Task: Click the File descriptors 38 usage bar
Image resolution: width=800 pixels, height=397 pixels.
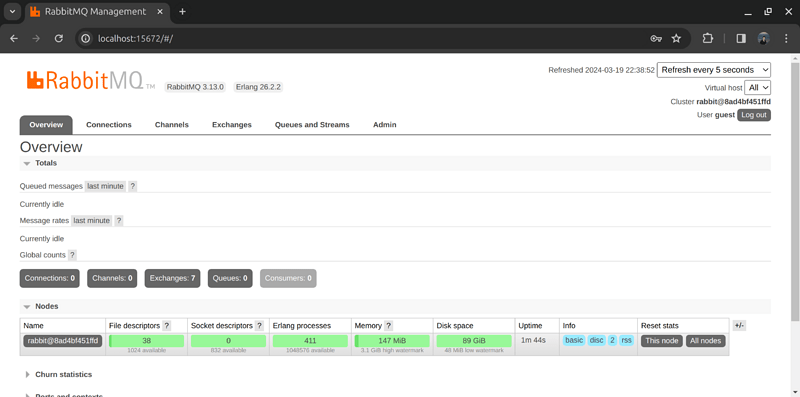Action: (146, 341)
